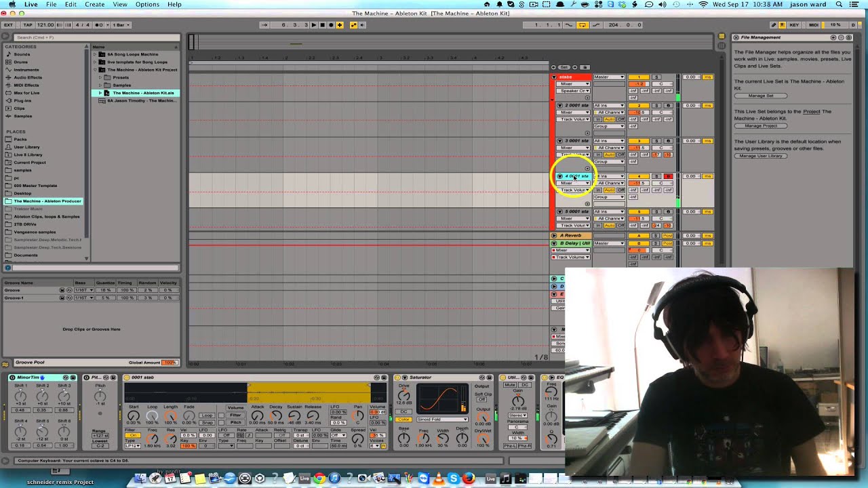Open the File menu
The image size is (868, 488).
(52, 4)
